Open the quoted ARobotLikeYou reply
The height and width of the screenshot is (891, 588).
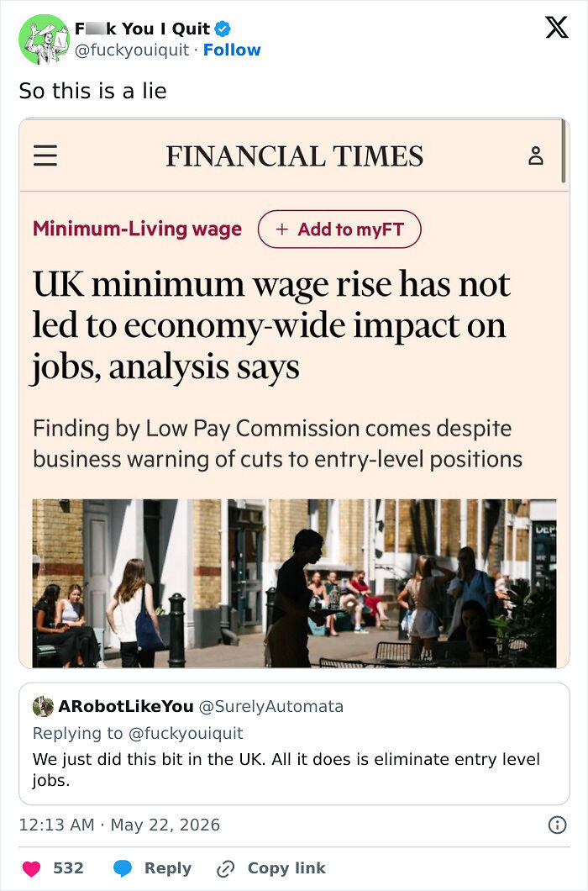click(x=294, y=744)
